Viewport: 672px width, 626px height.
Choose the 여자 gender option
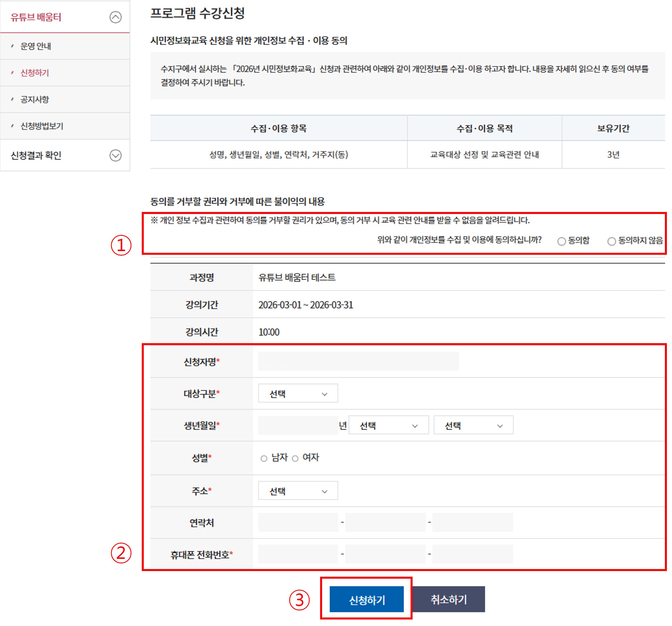click(295, 458)
